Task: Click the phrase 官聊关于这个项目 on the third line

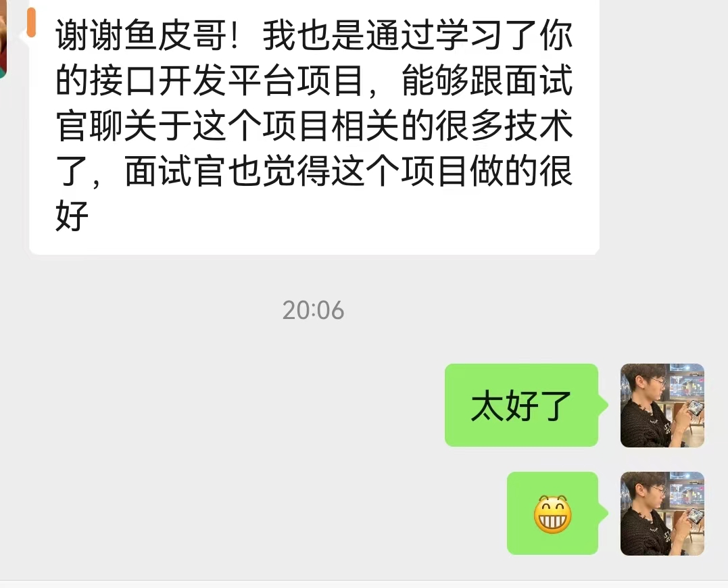Action: [192, 126]
